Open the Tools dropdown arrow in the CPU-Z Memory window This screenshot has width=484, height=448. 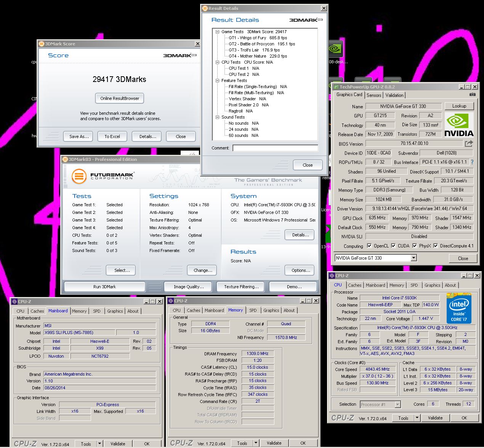[256, 443]
